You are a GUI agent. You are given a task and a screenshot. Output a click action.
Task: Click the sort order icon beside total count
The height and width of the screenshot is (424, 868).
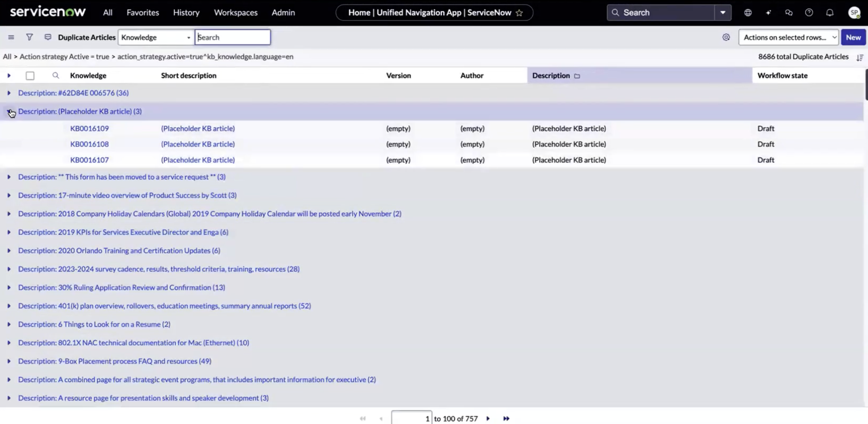coord(859,57)
